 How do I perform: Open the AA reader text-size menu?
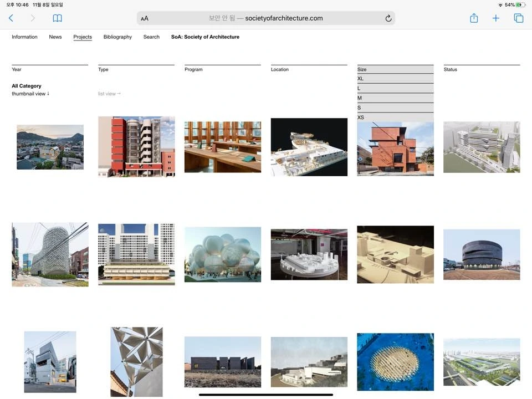[x=145, y=18]
